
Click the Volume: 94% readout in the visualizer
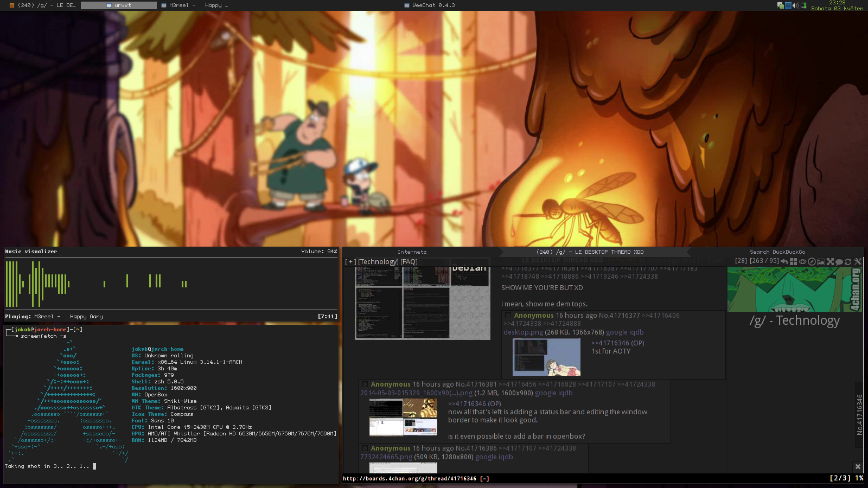[319, 252]
